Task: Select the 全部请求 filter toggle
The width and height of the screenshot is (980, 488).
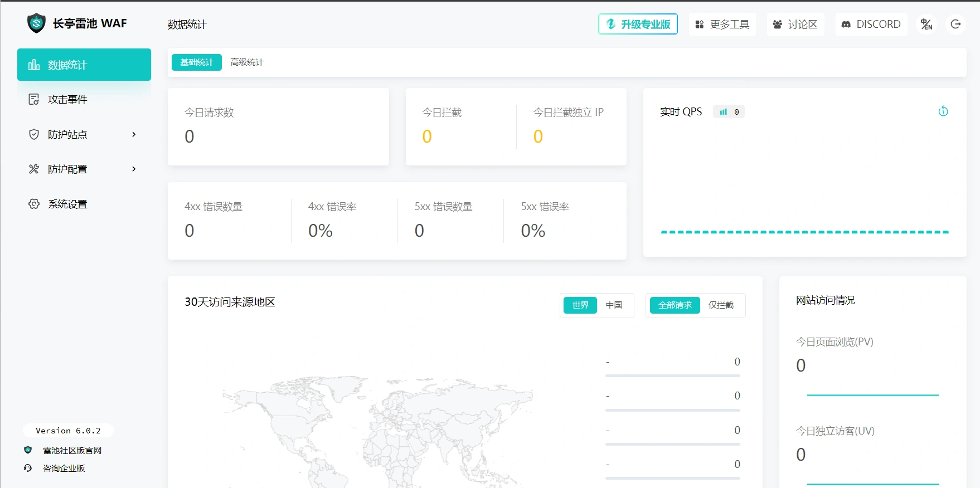Action: point(675,305)
